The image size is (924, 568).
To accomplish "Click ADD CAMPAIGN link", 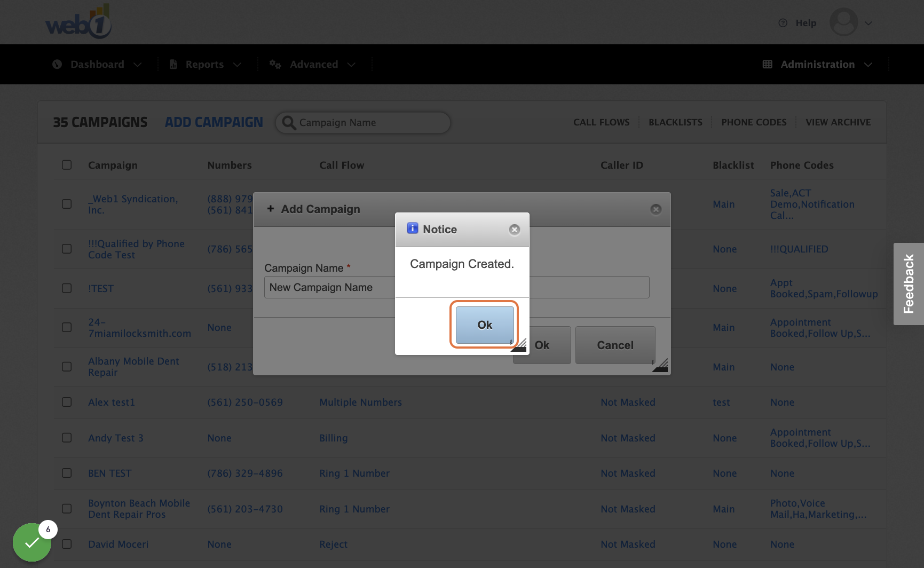I will click(214, 122).
